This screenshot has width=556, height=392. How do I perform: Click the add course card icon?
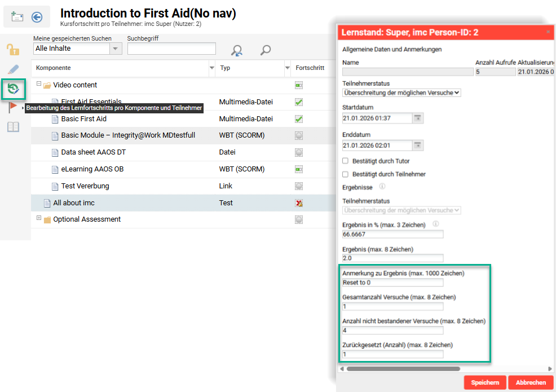click(x=17, y=17)
